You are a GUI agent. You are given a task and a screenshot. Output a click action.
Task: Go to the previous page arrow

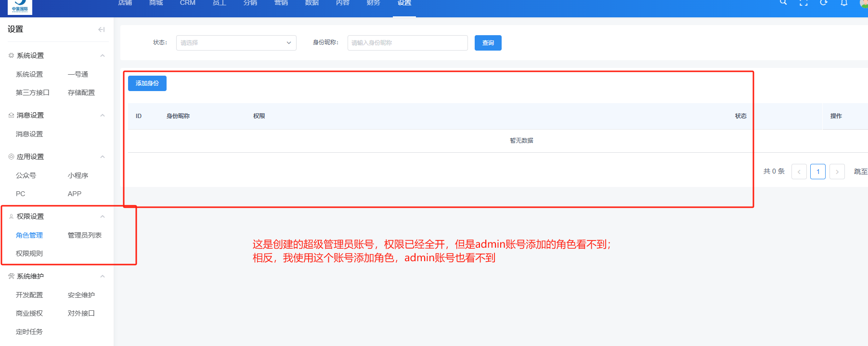[x=799, y=172]
